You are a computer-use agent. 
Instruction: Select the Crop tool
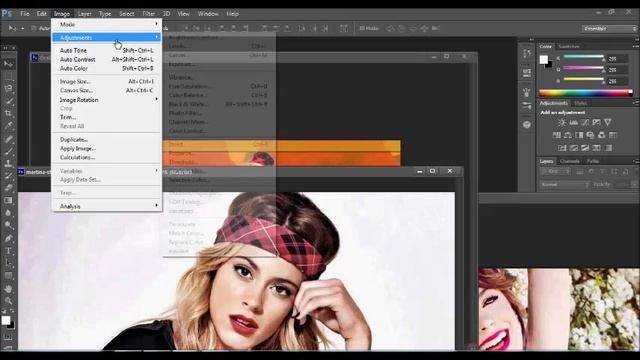(8, 113)
